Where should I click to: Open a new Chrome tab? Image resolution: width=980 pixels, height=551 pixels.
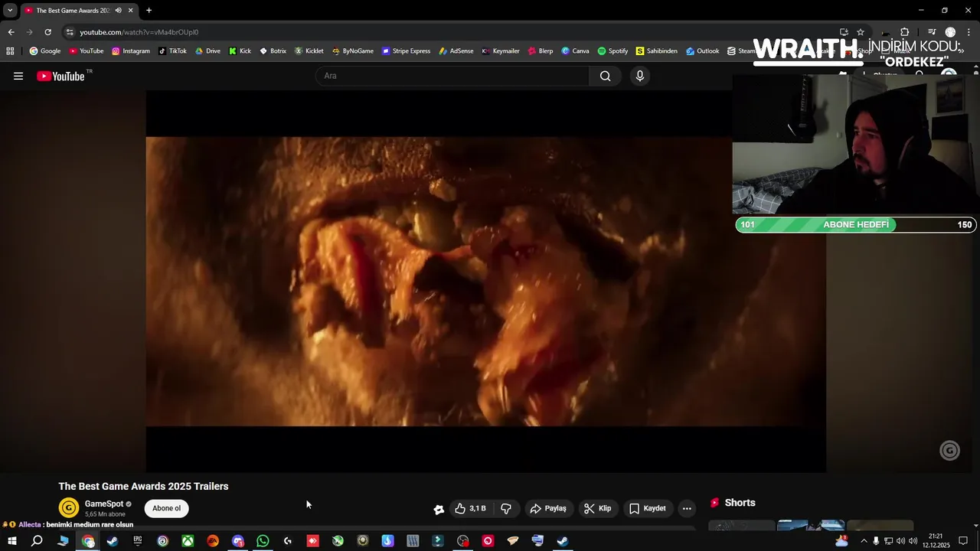[x=149, y=11]
